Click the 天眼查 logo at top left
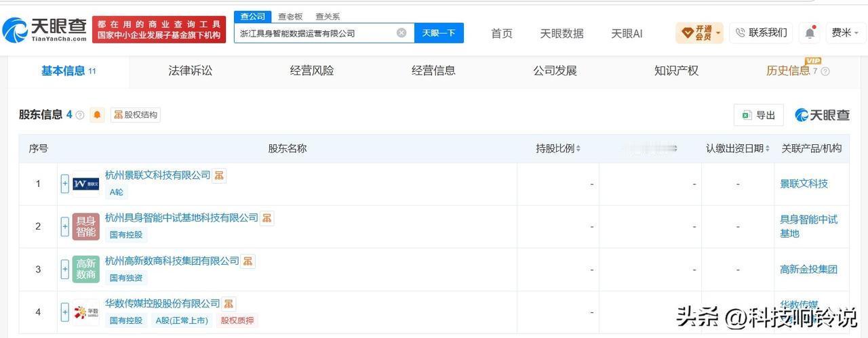Image resolution: width=868 pixels, height=338 pixels. [45, 30]
